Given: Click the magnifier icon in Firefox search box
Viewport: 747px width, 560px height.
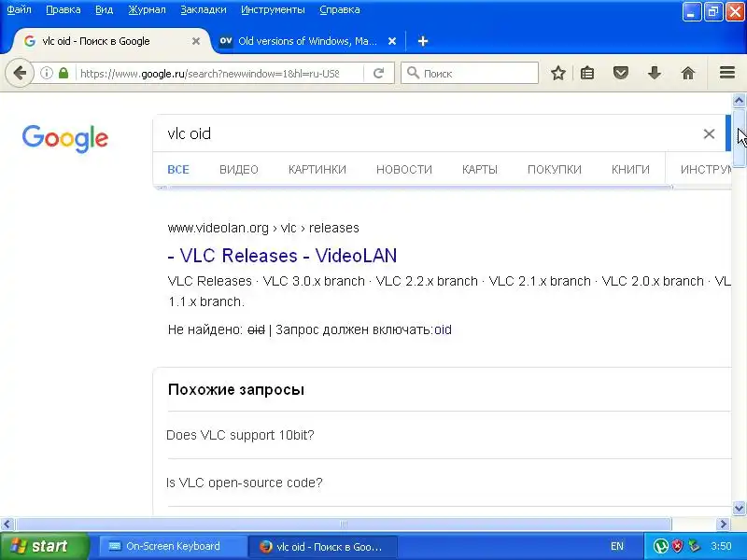Looking at the screenshot, I should tap(413, 74).
